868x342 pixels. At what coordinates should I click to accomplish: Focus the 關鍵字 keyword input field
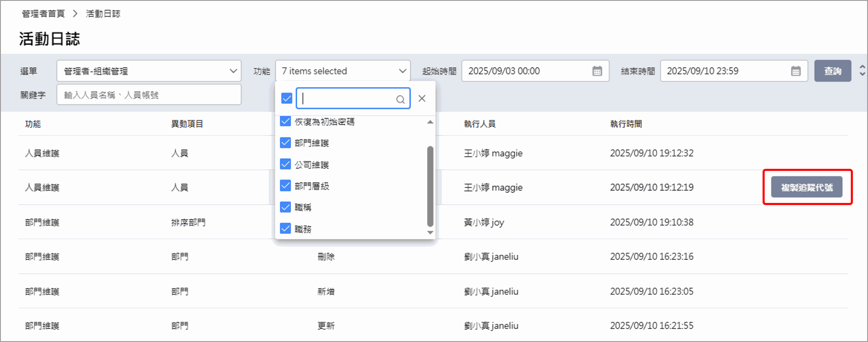click(x=149, y=95)
